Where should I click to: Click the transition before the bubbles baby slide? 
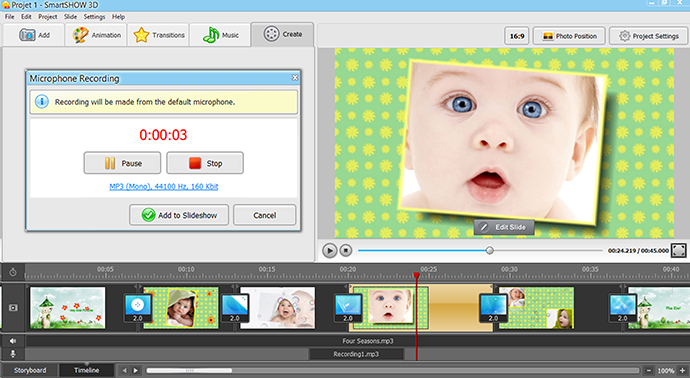coord(235,308)
